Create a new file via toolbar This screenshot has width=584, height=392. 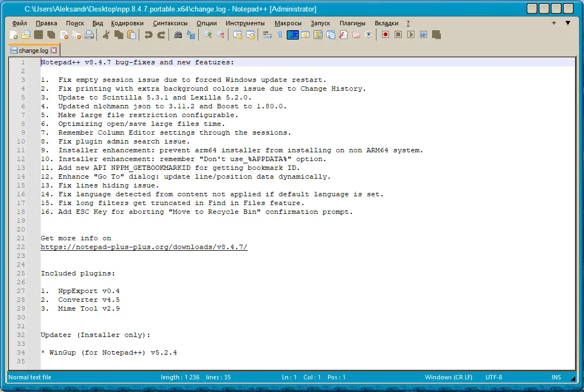tap(14, 35)
